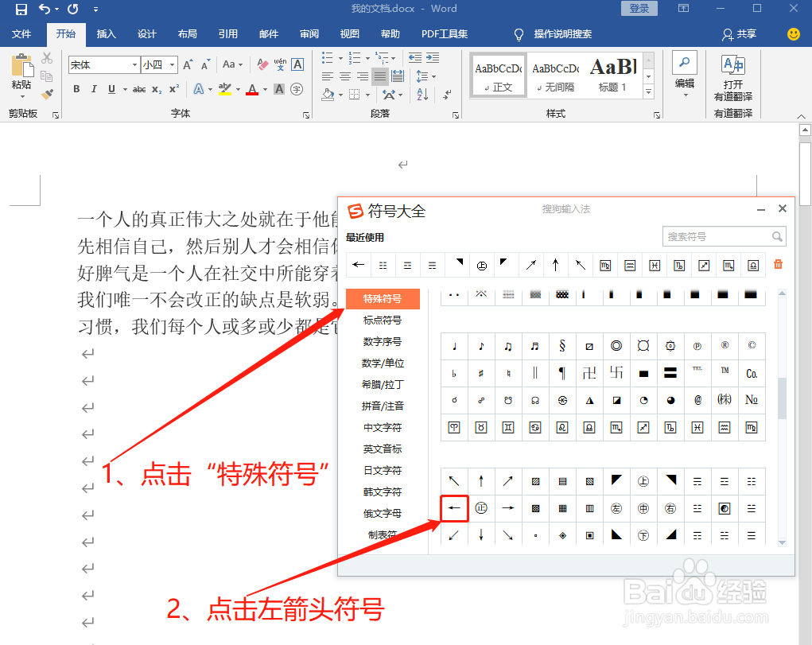Toggle Bold formatting
Viewport: 812px width, 645px height.
click(x=76, y=89)
